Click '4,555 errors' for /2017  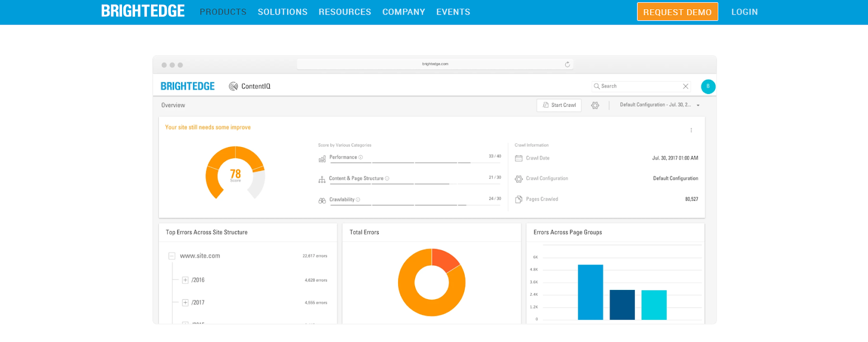click(316, 302)
